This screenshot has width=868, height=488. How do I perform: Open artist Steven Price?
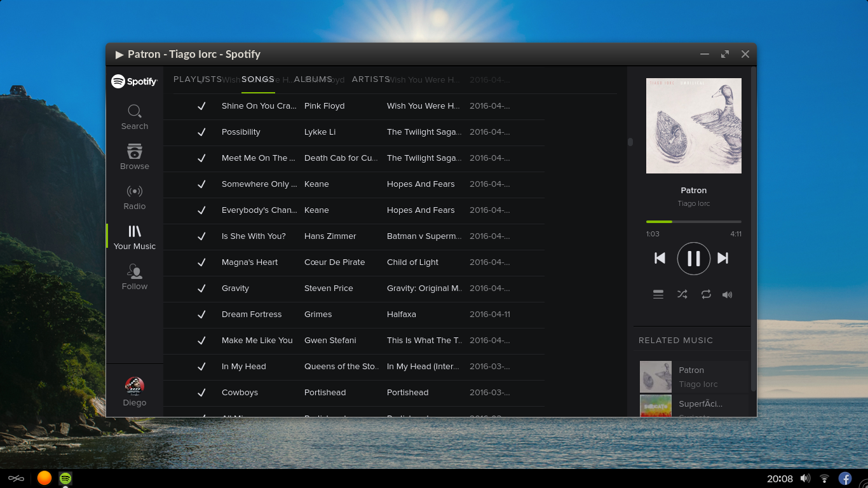[x=329, y=288]
